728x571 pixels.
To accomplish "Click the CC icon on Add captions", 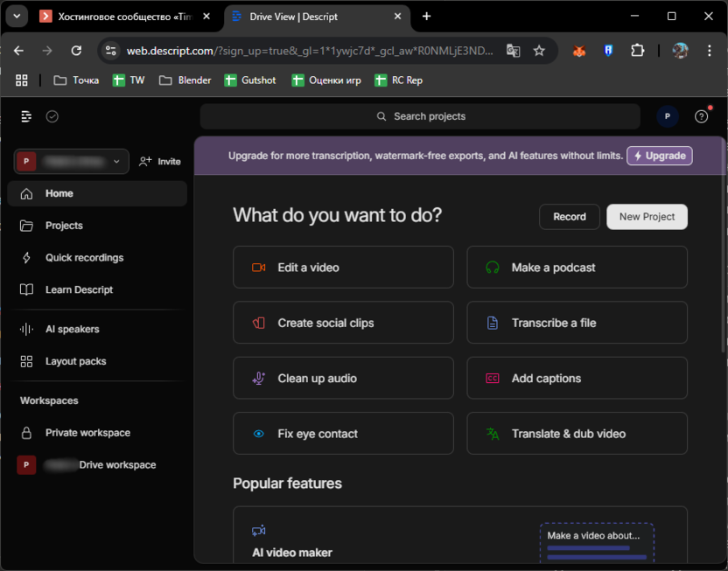I will (x=492, y=378).
